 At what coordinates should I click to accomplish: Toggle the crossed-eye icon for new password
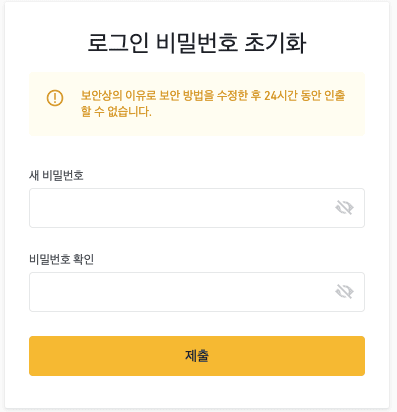coord(344,208)
